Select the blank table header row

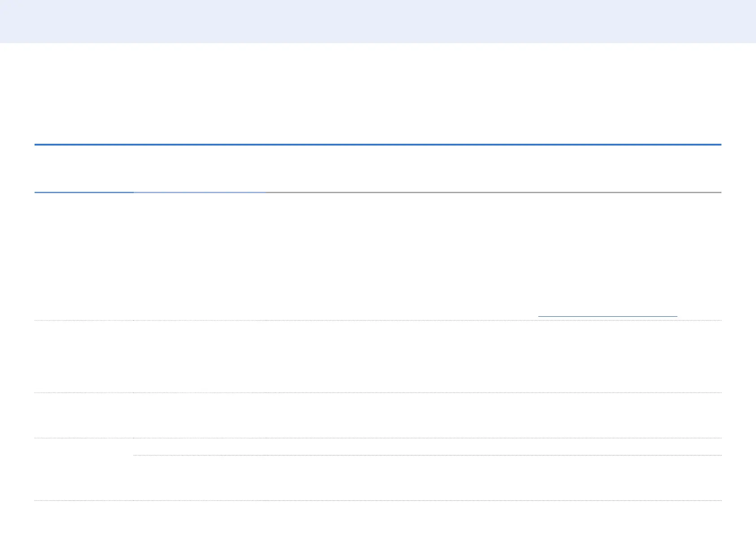point(378,169)
